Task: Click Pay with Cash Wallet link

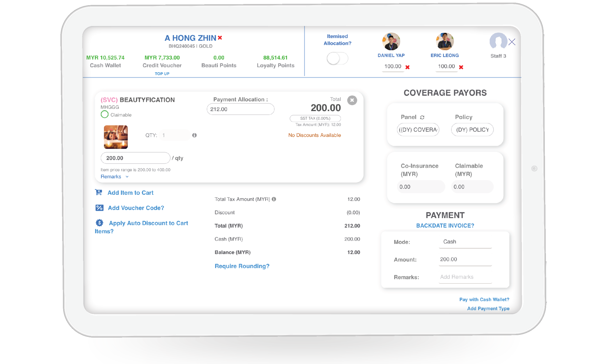Action: 484,300
